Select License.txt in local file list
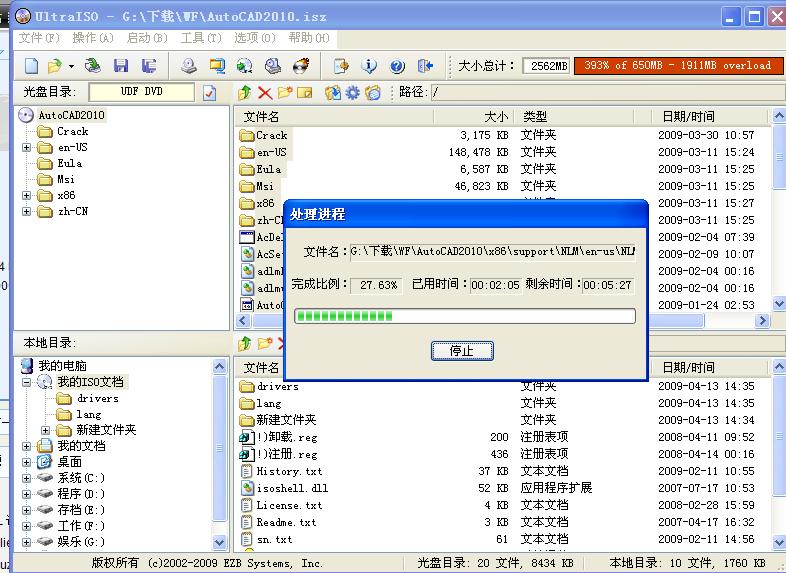Viewport: 786px width, 573px height. tap(289, 505)
